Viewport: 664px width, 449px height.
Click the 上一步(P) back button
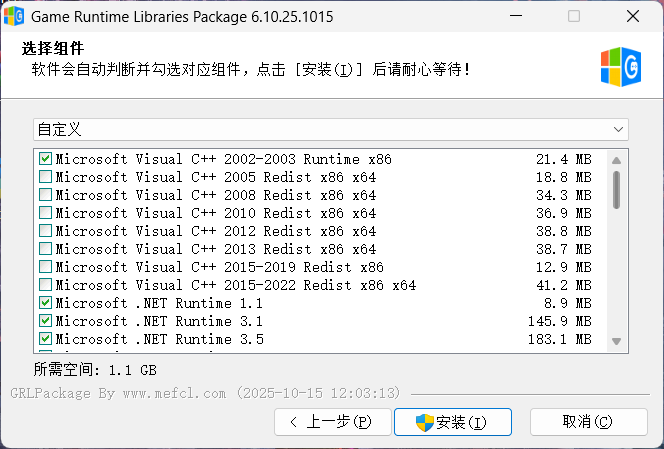pyautogui.click(x=333, y=422)
